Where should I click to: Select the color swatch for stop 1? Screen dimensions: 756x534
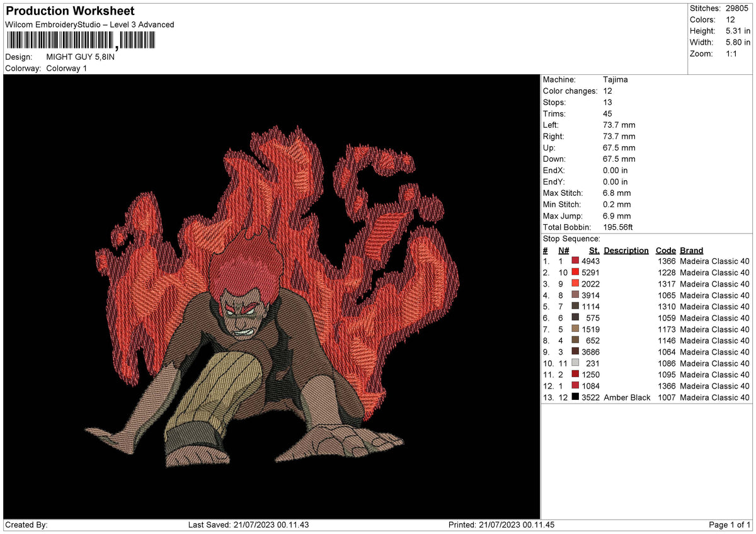coord(575,261)
